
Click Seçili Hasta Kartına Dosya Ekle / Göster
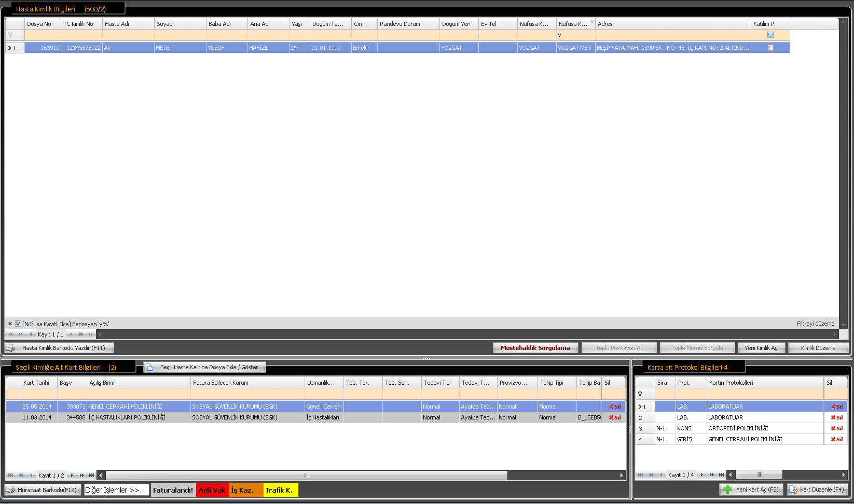(x=205, y=367)
